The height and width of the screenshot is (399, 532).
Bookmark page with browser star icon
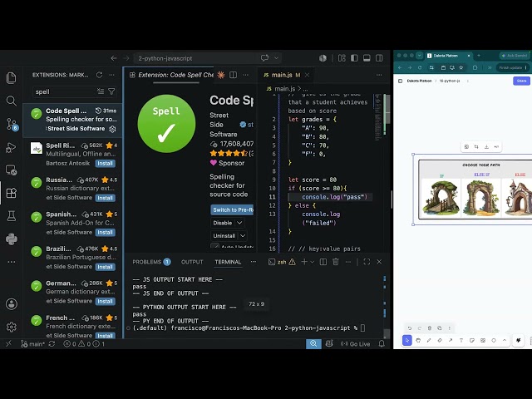[x=461, y=67]
